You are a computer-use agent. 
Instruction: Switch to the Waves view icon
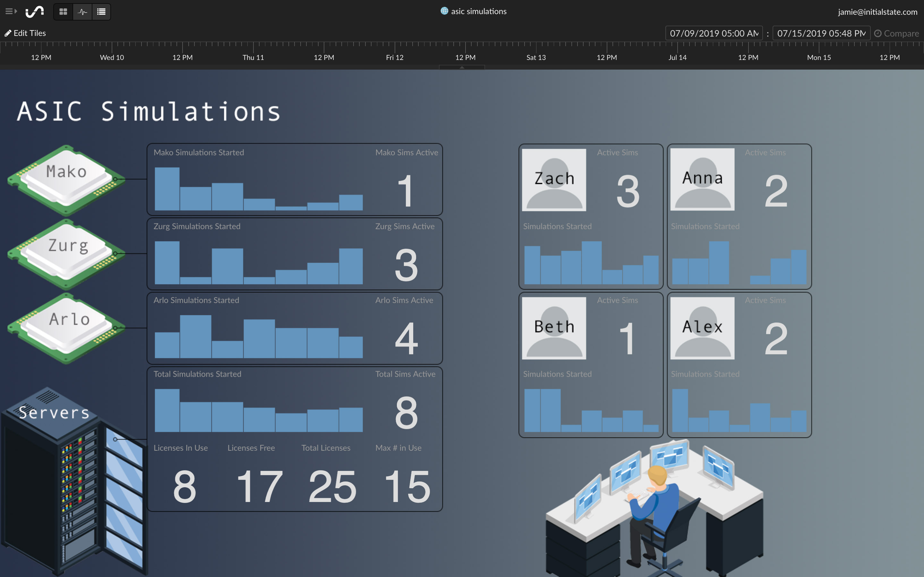(x=82, y=12)
